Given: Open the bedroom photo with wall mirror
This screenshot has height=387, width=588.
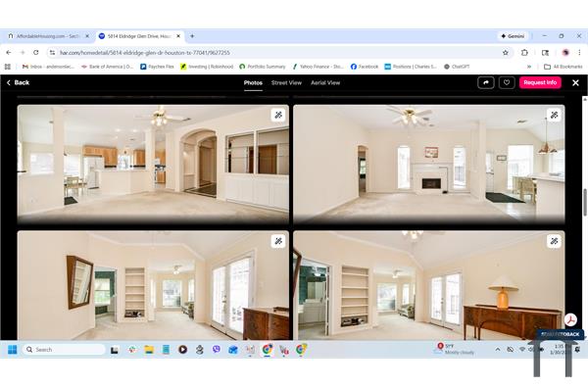Looking at the screenshot, I should tap(153, 285).
